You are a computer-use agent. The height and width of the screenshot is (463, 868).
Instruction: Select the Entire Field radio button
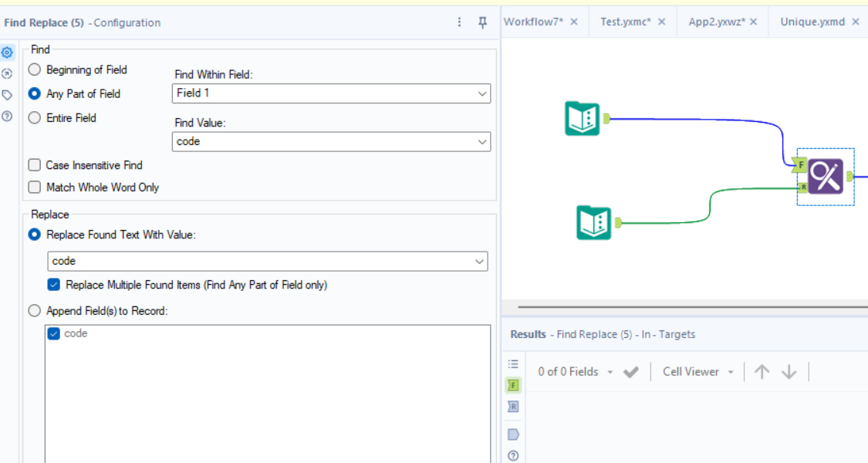[33, 117]
